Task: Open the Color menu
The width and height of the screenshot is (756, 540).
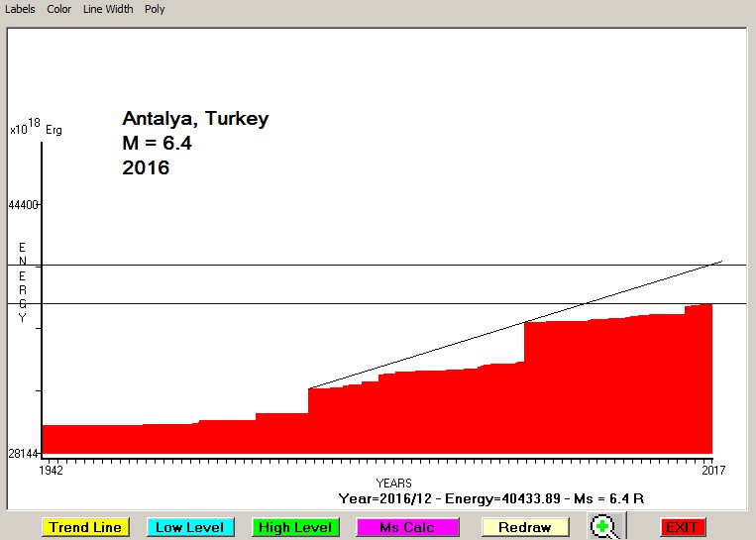Action: click(59, 9)
